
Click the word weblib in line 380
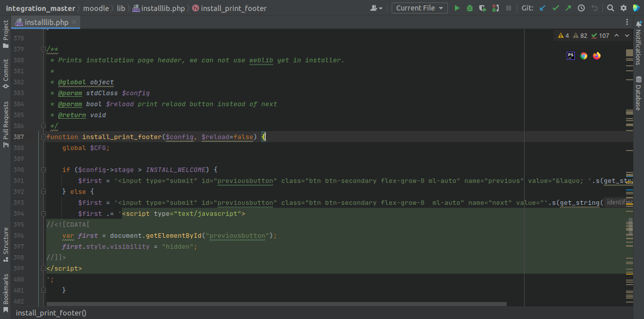tap(261, 60)
